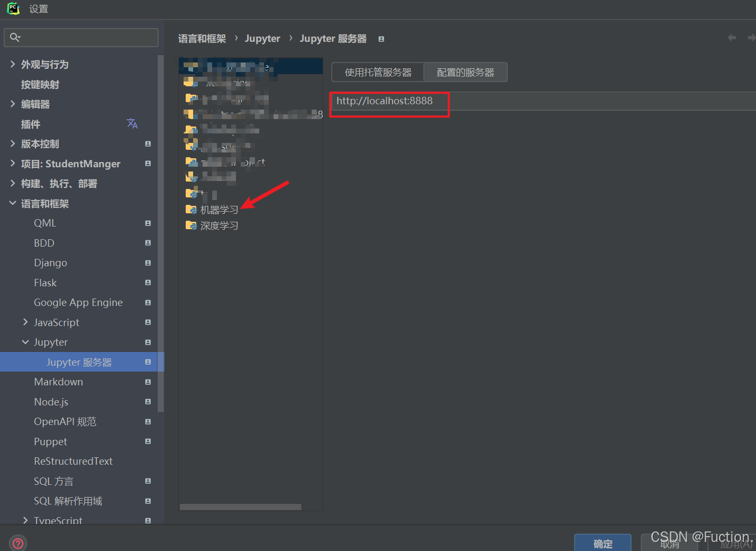This screenshot has height=551, width=756.
Task: Select OpenAPI 规范 settings item
Action: 65,422
